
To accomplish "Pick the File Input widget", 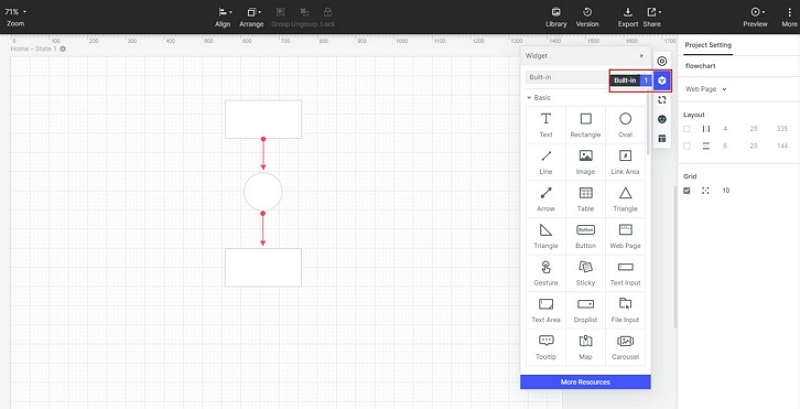I will tap(625, 310).
